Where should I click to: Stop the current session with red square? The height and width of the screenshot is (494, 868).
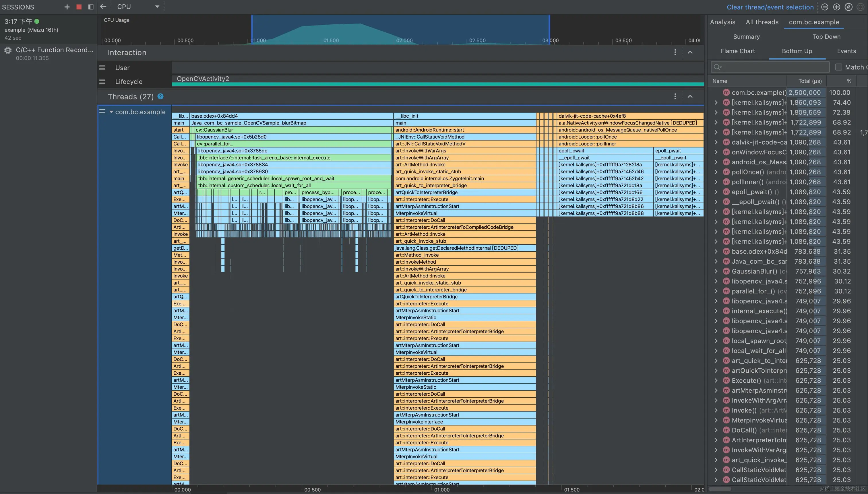pyautogui.click(x=79, y=7)
